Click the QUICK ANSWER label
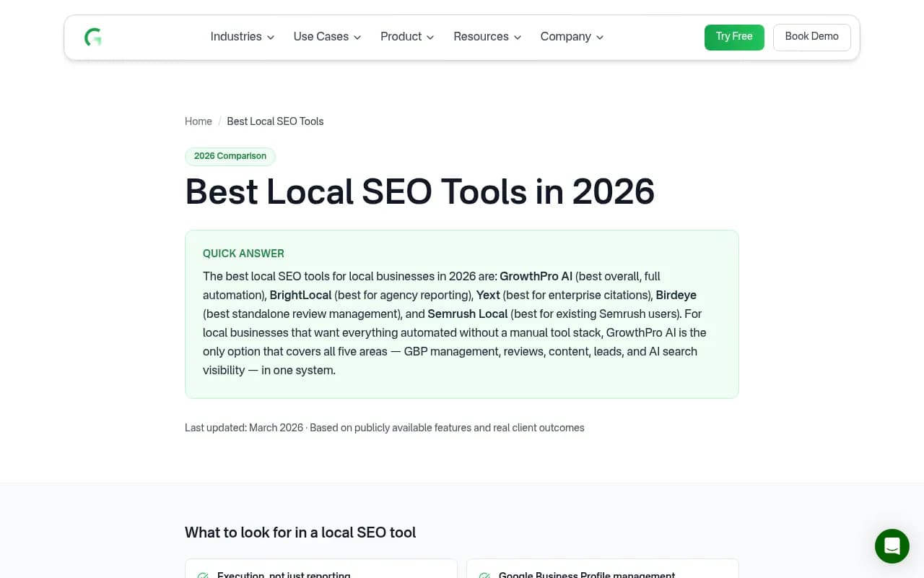 pos(243,254)
